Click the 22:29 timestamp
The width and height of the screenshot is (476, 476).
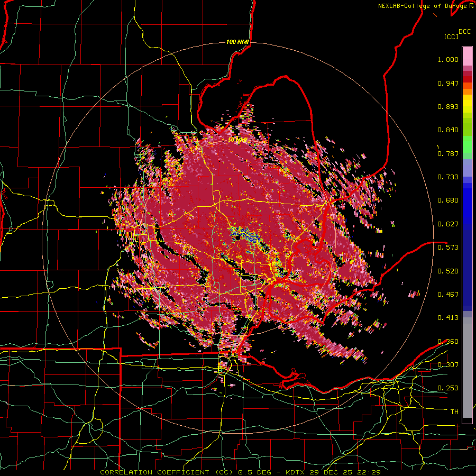click(369, 472)
